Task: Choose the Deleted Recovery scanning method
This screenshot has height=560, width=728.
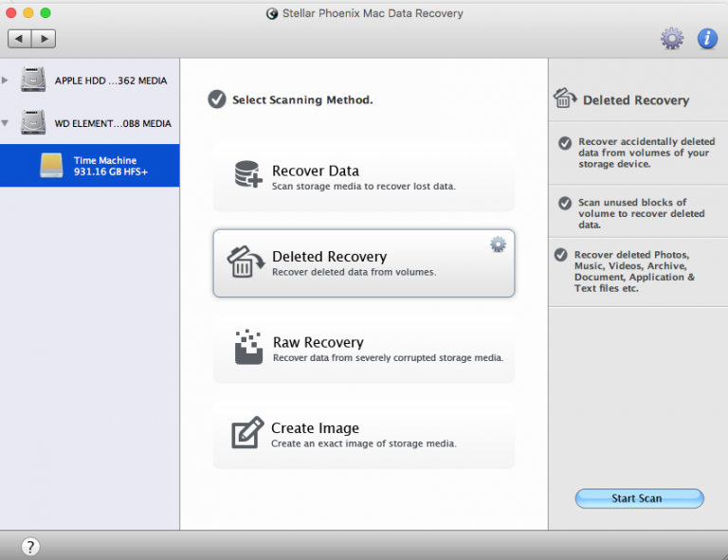Action: (x=364, y=263)
